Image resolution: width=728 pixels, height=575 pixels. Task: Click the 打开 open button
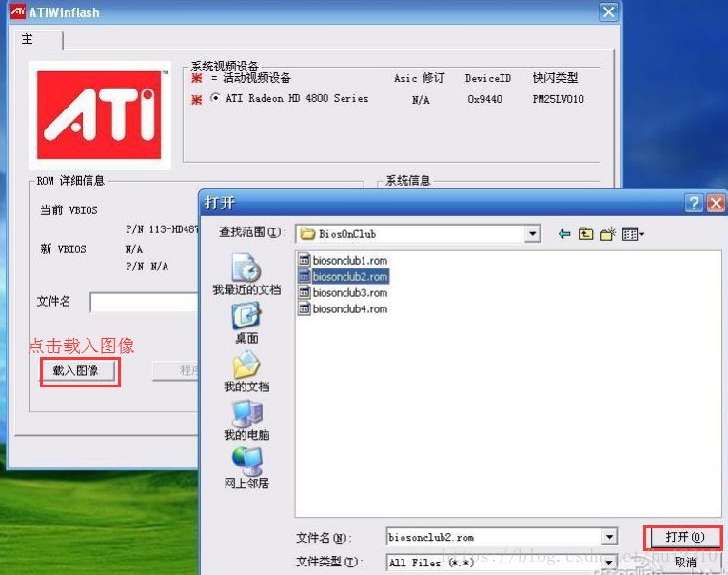pyautogui.click(x=685, y=537)
